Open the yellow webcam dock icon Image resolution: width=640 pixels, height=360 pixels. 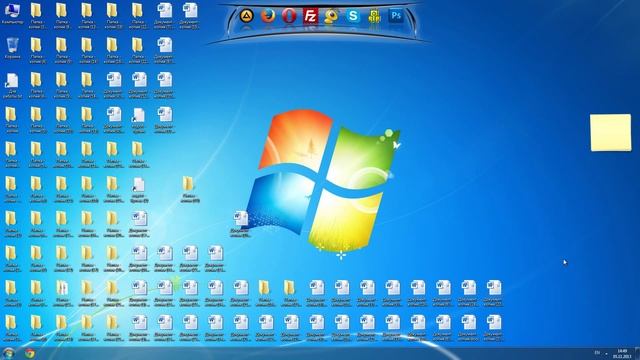331,16
